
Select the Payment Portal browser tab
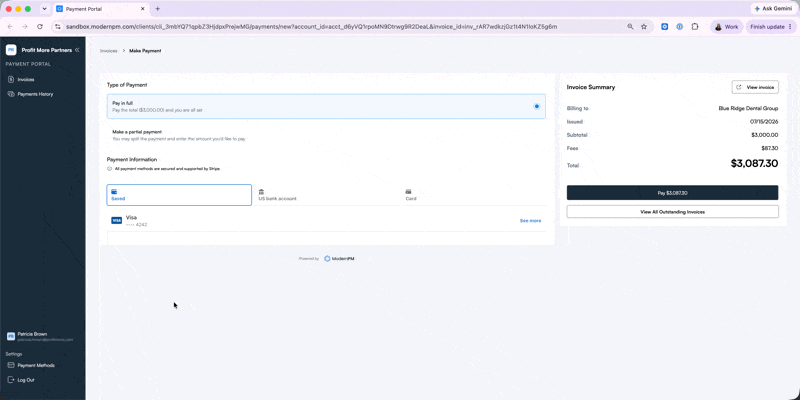[x=101, y=9]
